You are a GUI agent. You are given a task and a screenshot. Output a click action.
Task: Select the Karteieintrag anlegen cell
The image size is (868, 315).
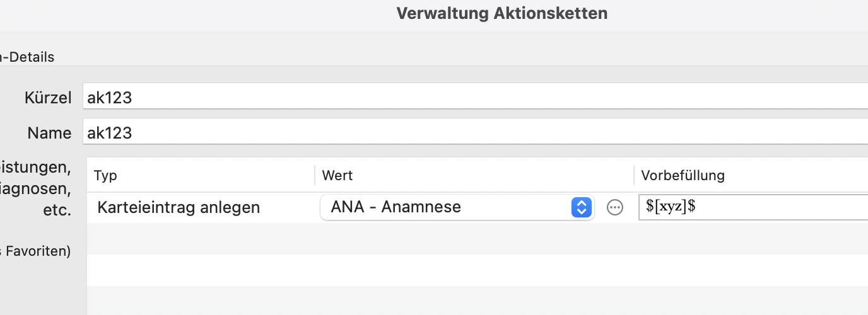[179, 207]
